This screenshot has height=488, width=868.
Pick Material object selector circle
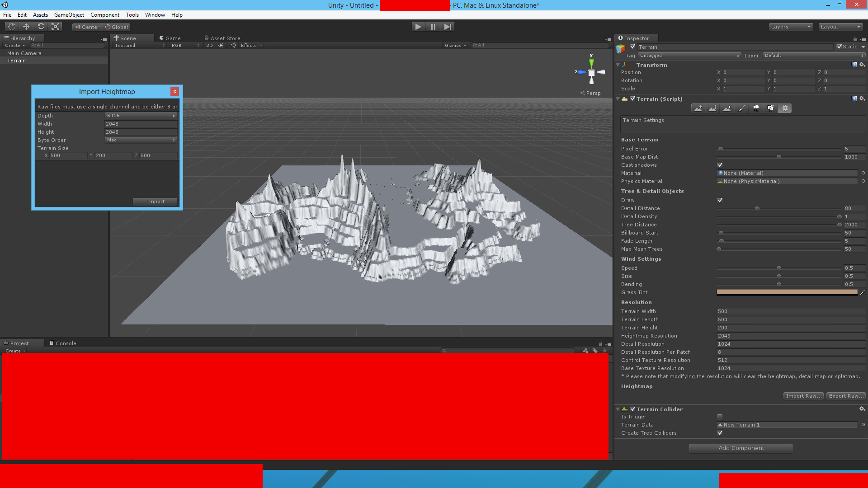863,173
